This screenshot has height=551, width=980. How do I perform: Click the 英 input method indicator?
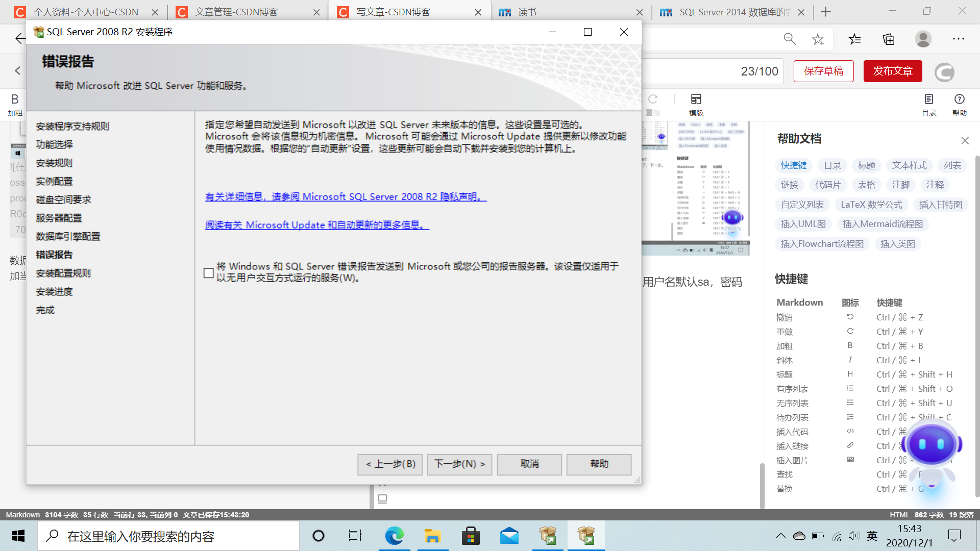872,536
